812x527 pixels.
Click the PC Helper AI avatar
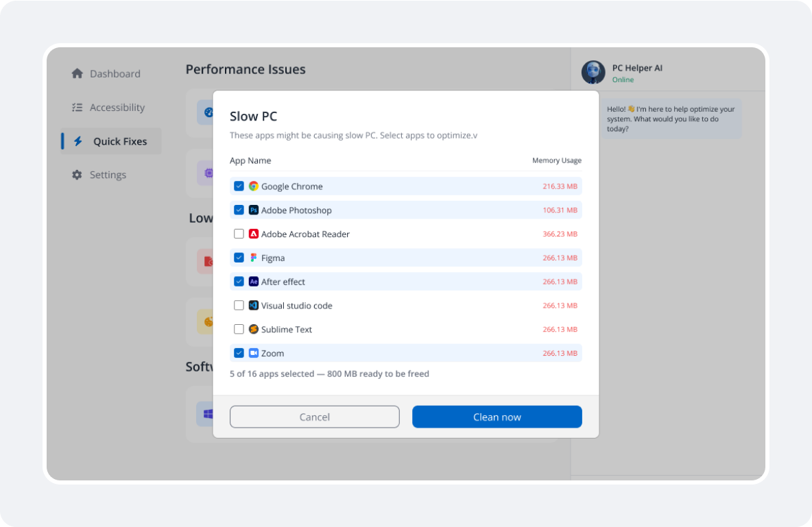(593, 73)
